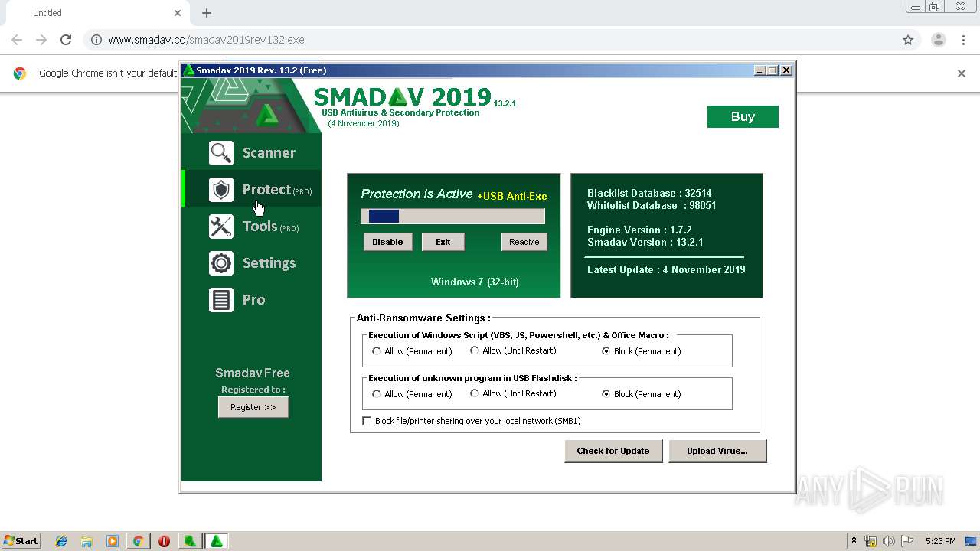Click the site info icon in address bar

96,40
